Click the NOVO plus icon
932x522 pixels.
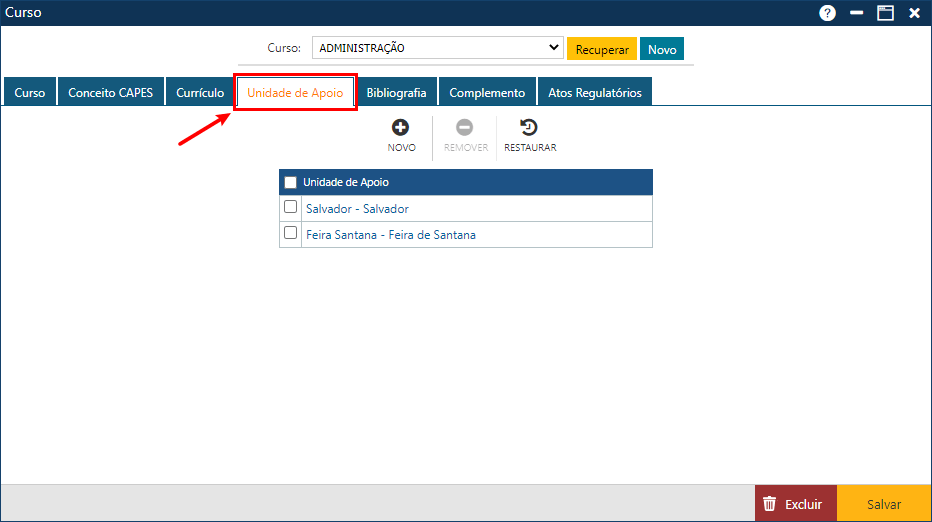[401, 128]
